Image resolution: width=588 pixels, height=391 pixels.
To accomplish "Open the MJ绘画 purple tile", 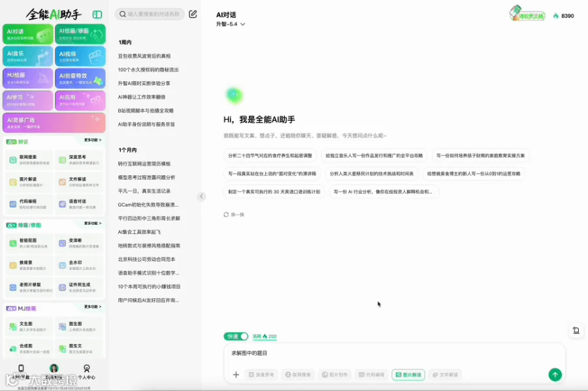I will click(28, 78).
